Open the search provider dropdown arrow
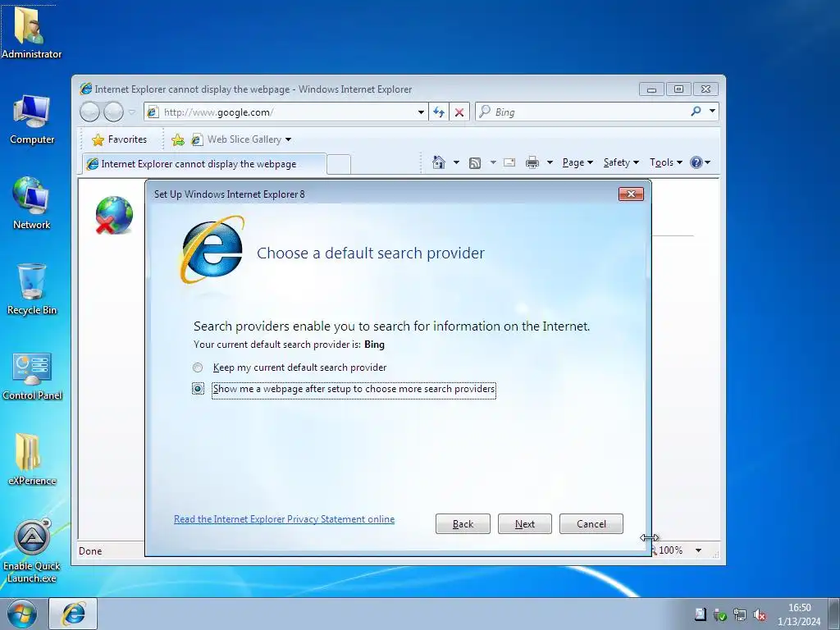This screenshot has width=840, height=630. tap(712, 112)
